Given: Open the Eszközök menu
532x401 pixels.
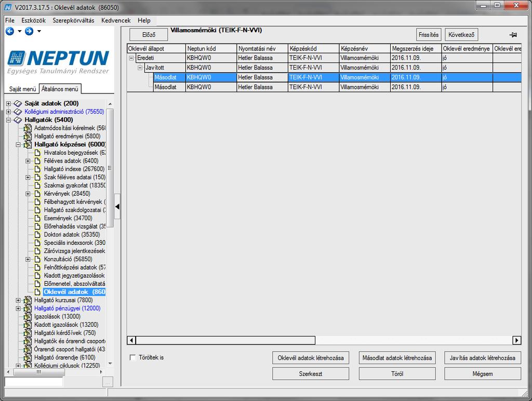Looking at the screenshot, I should click(x=34, y=20).
